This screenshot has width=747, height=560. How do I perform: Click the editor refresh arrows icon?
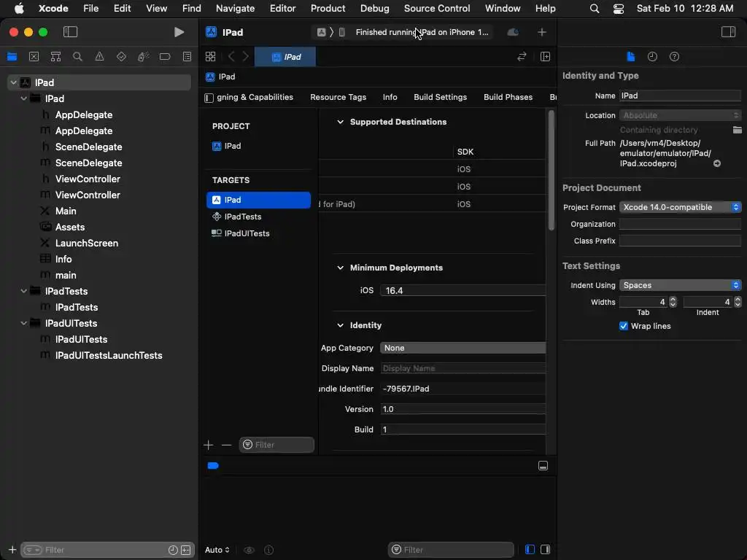(x=522, y=57)
